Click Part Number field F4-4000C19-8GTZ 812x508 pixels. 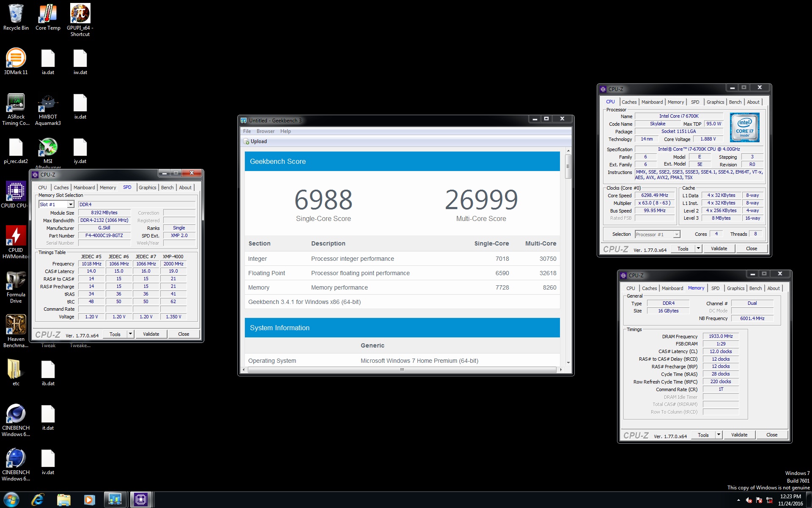104,236
